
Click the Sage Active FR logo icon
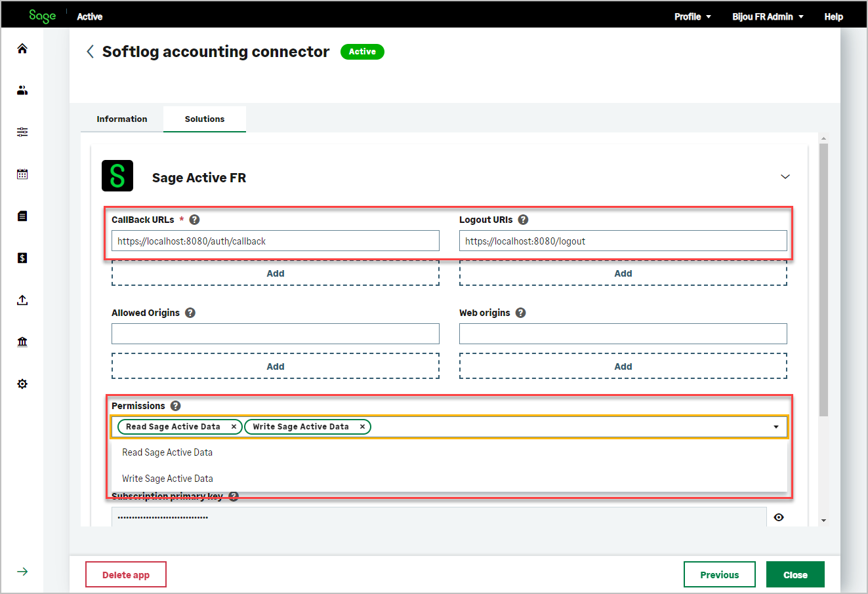click(117, 176)
